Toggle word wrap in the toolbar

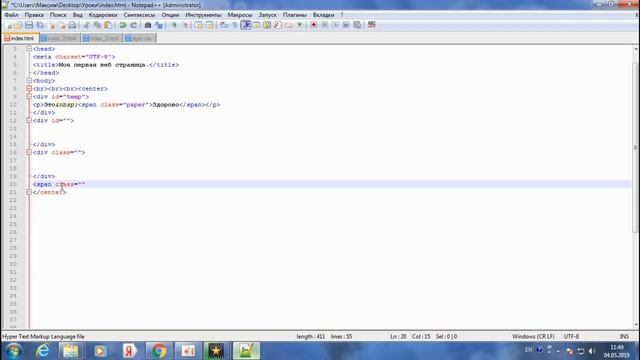pos(224,25)
